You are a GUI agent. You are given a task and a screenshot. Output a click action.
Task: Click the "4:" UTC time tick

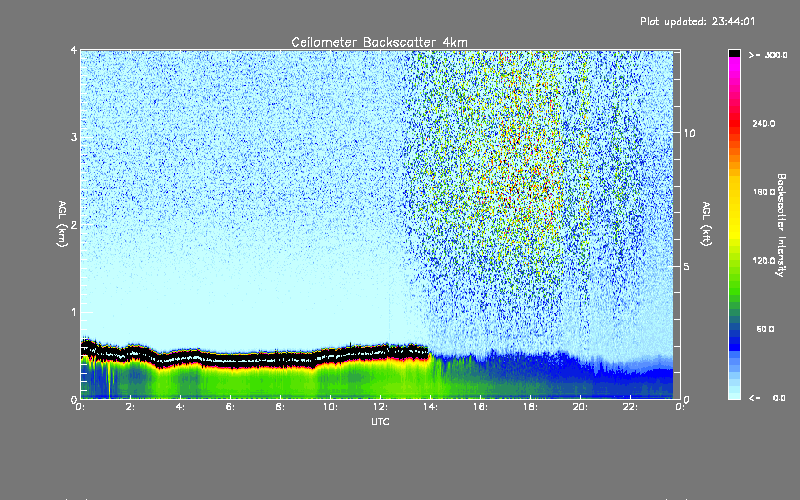point(180,407)
